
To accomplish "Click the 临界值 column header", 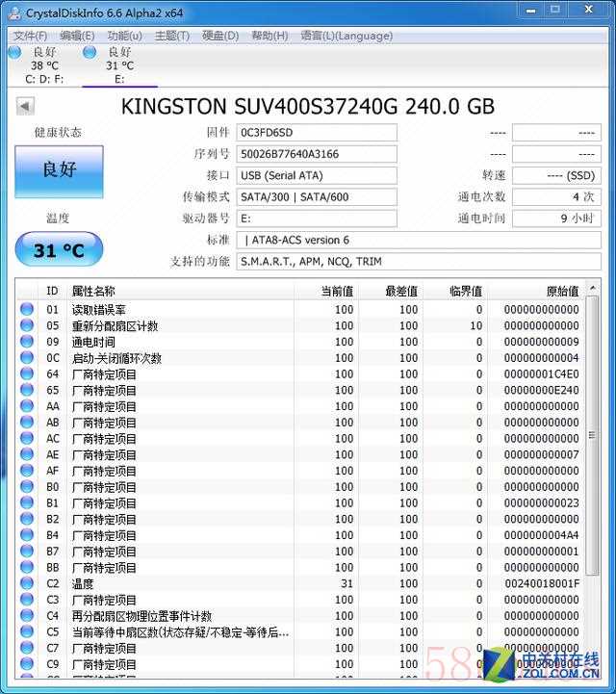I will click(454, 291).
